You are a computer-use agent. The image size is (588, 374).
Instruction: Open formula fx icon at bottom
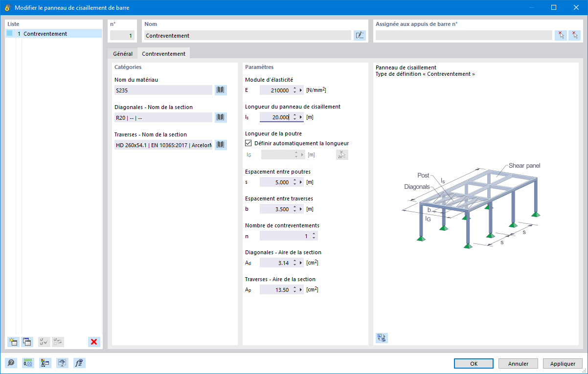[79, 363]
